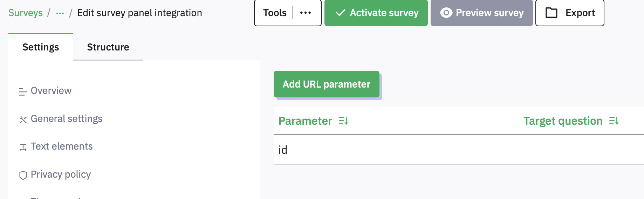
Task: Open the Tools dropdown button
Action: 275,13
